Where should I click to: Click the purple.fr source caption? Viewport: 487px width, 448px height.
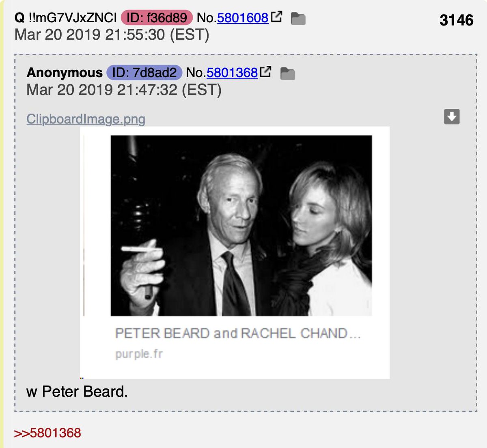click(x=139, y=354)
